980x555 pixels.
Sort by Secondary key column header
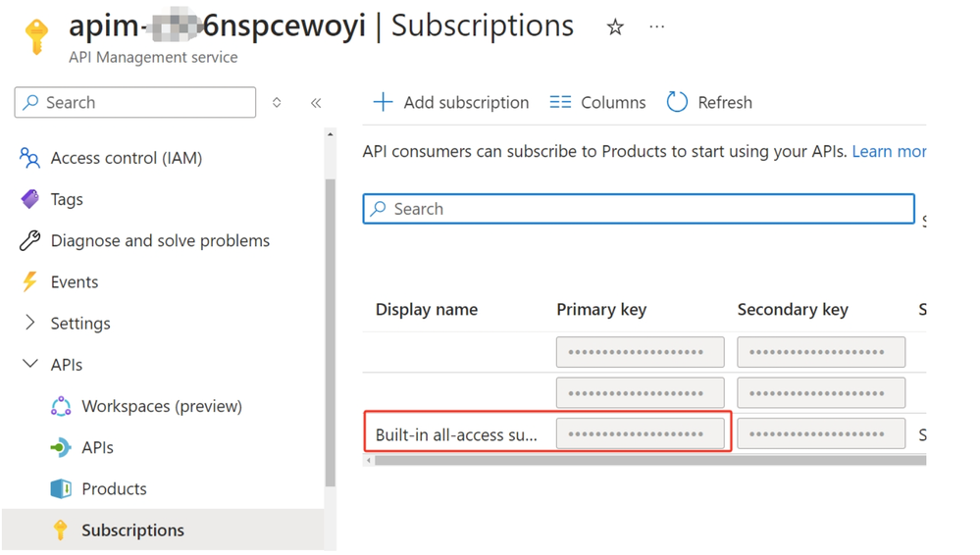pos(793,310)
